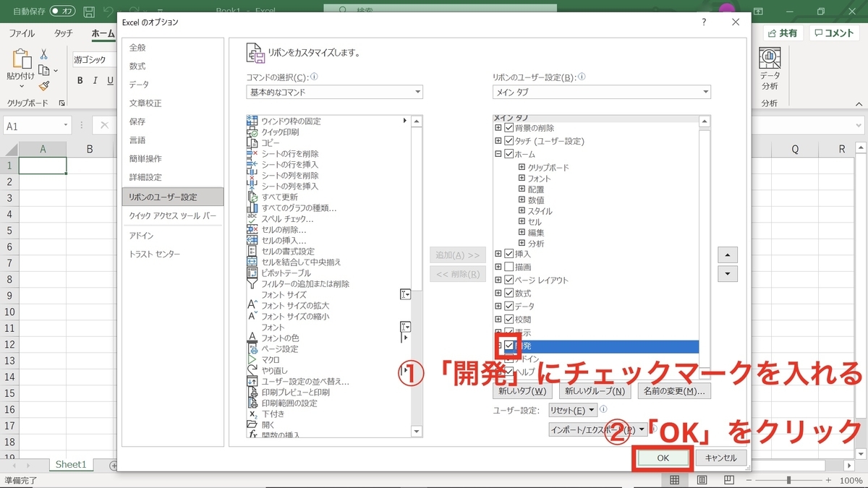Select the クイック印刷 command icon

tap(252, 132)
